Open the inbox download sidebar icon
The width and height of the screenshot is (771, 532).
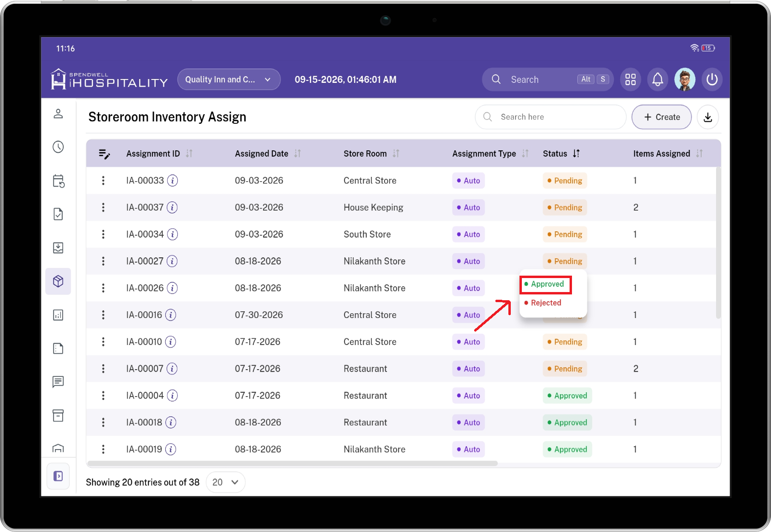point(58,248)
